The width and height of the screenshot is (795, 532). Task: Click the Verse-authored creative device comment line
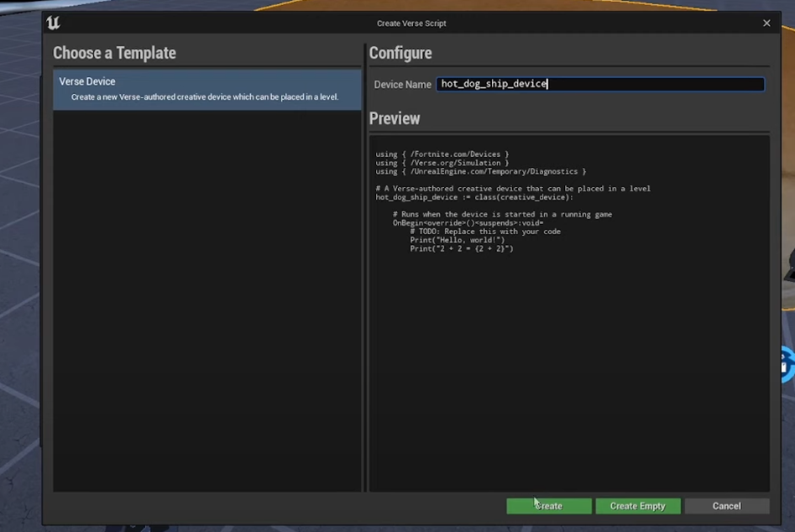point(513,189)
